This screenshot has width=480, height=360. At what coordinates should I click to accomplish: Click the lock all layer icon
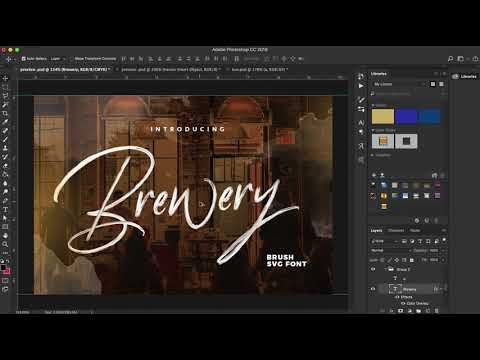(x=412, y=260)
